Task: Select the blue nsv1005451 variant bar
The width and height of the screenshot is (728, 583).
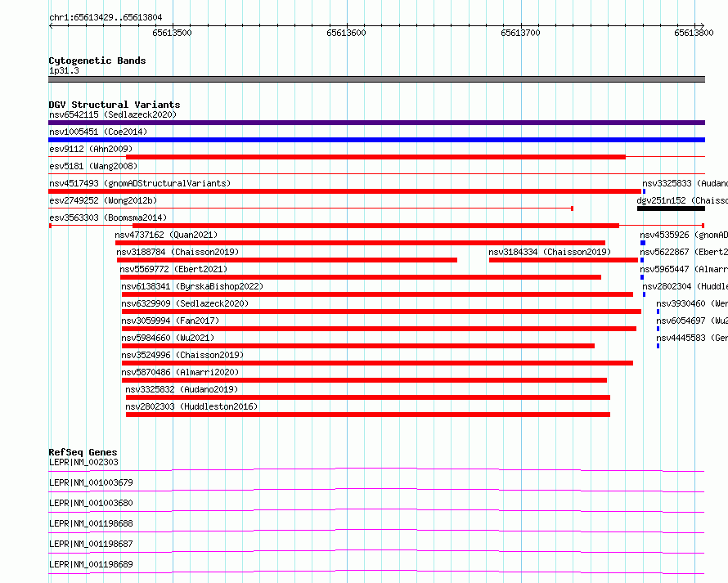Action: (376, 140)
